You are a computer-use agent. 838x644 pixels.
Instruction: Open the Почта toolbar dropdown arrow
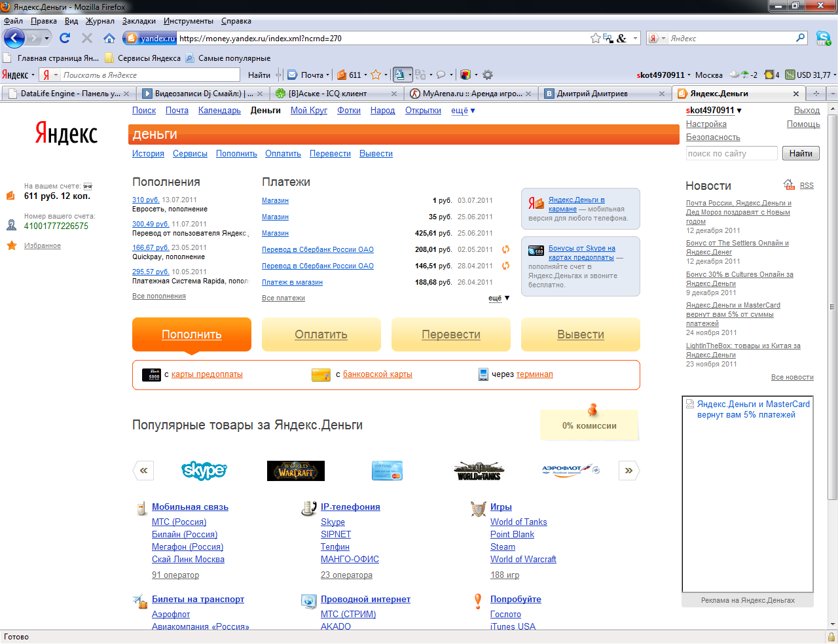pos(327,75)
